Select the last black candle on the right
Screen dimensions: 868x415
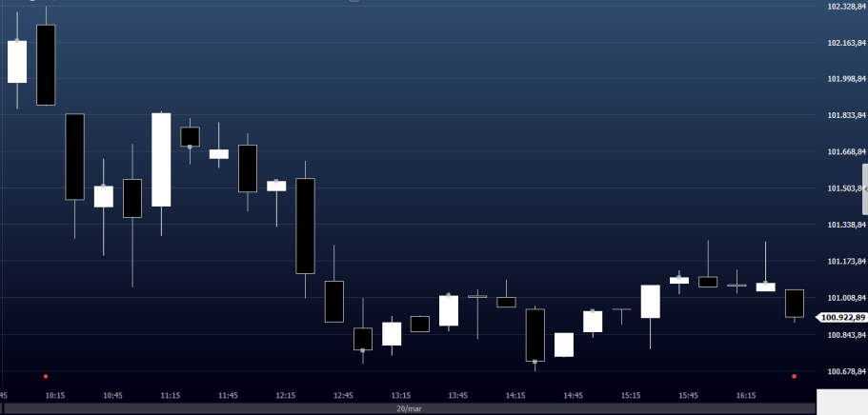794,303
